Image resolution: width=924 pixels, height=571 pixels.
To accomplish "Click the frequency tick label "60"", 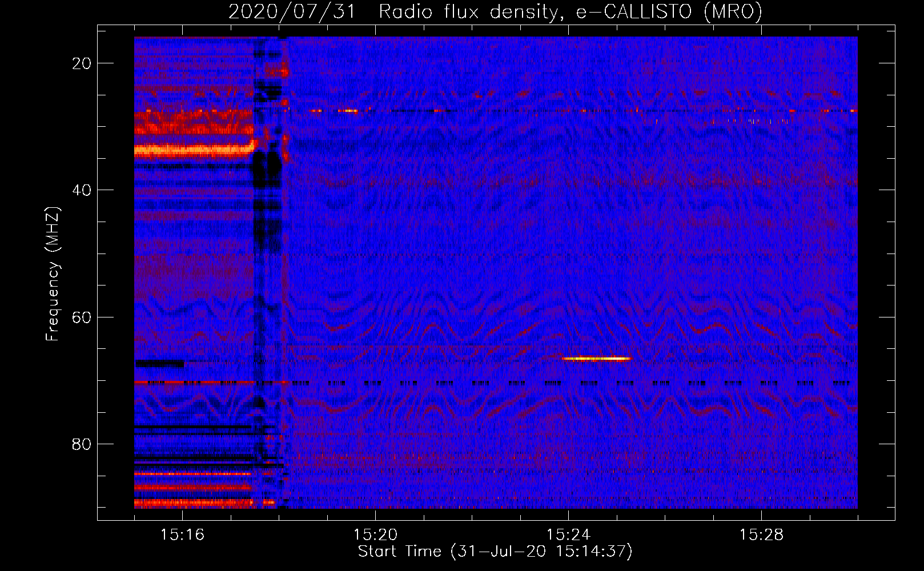I will pos(82,317).
